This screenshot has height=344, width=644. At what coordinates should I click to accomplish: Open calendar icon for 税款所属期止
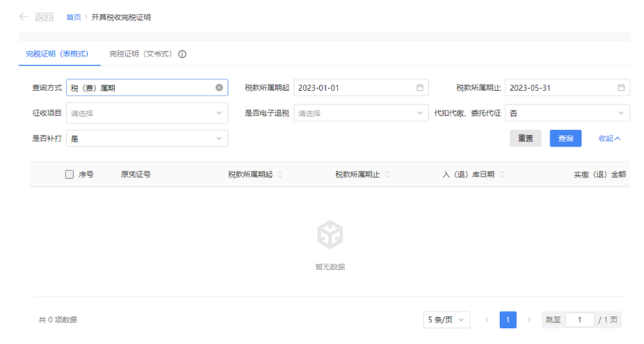point(621,87)
